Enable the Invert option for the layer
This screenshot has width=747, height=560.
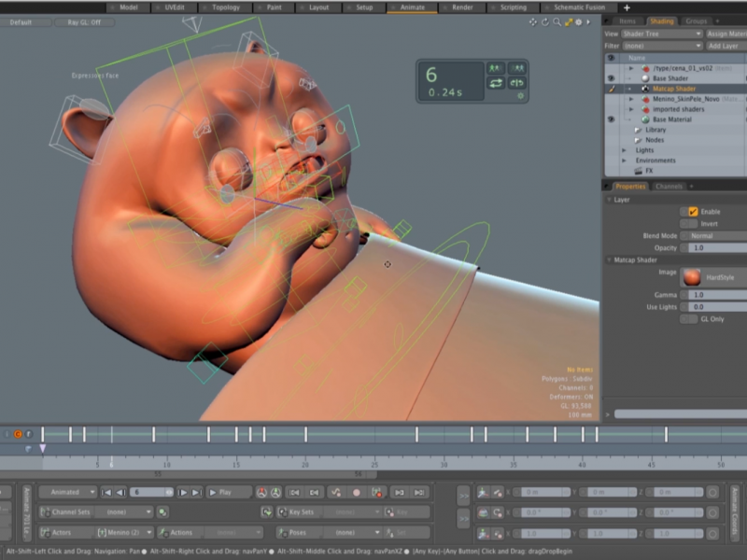coord(694,223)
